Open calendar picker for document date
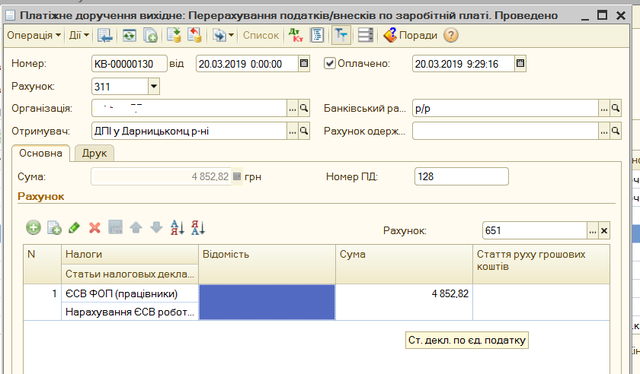 (x=304, y=64)
